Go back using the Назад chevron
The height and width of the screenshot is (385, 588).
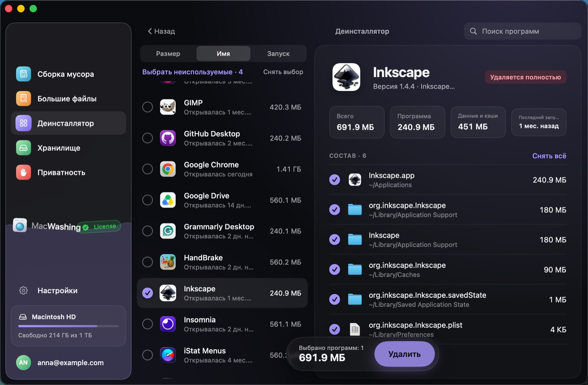point(150,31)
